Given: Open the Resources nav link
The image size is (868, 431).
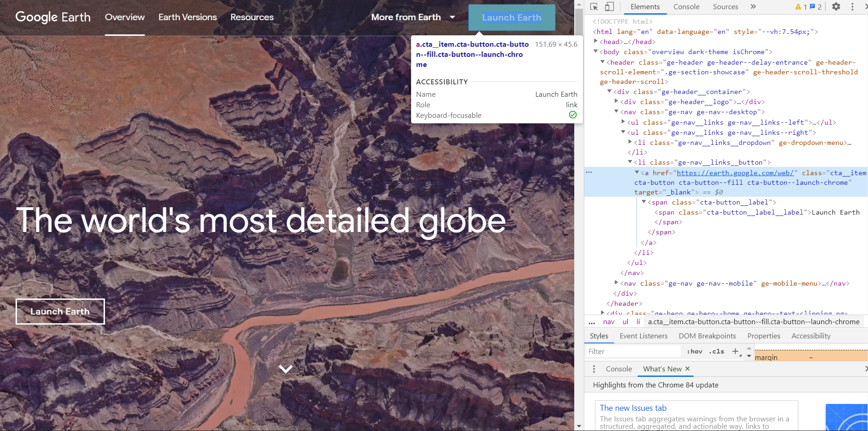Looking at the screenshot, I should point(252,17).
